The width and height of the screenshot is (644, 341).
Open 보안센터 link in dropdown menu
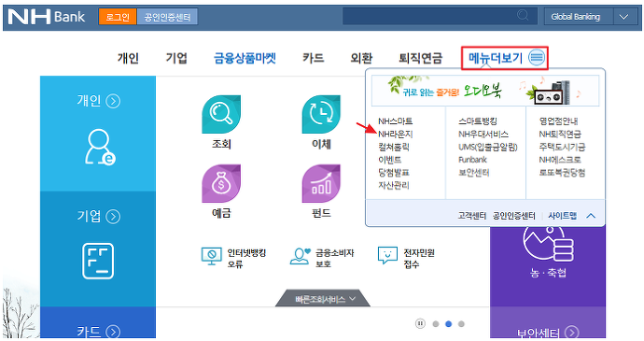pyautogui.click(x=474, y=172)
